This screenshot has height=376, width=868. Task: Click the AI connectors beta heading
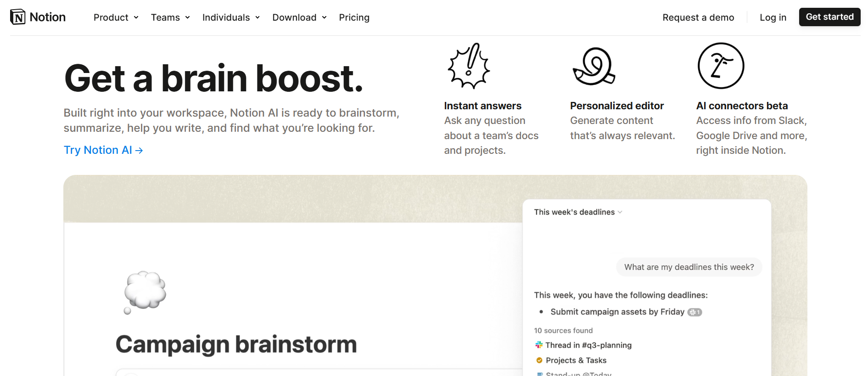[742, 106]
